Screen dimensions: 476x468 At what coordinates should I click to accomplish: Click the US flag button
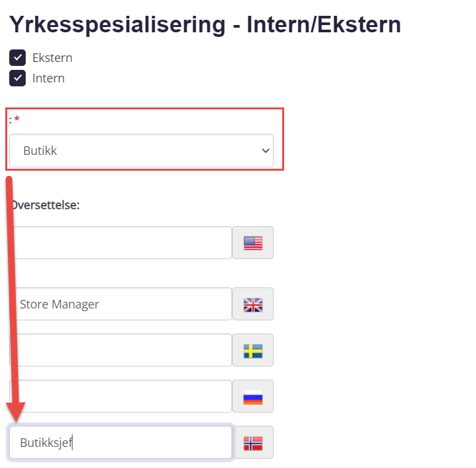pyautogui.click(x=253, y=243)
